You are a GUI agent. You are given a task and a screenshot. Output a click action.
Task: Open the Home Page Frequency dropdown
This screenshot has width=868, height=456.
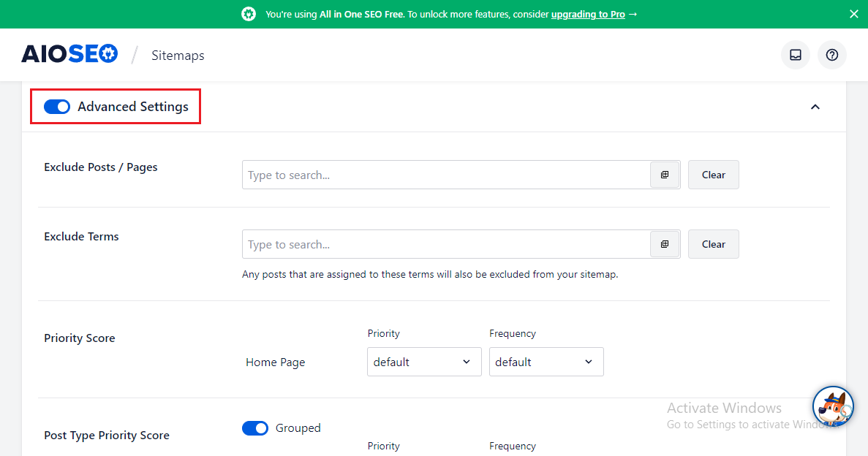[x=546, y=362]
